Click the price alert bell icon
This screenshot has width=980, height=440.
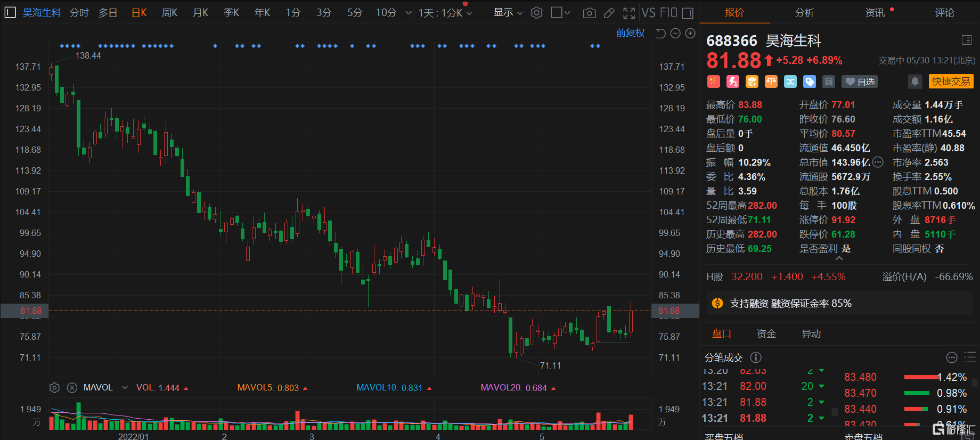tap(914, 82)
